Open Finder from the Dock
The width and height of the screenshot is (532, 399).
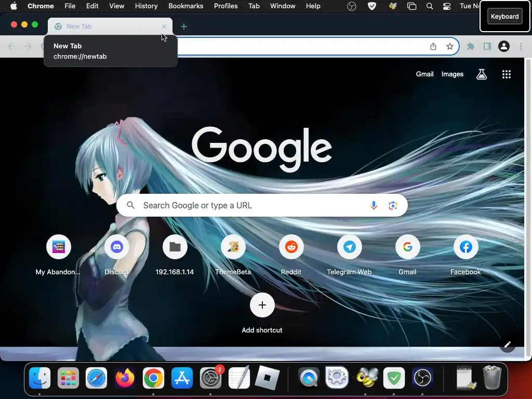pos(39,378)
